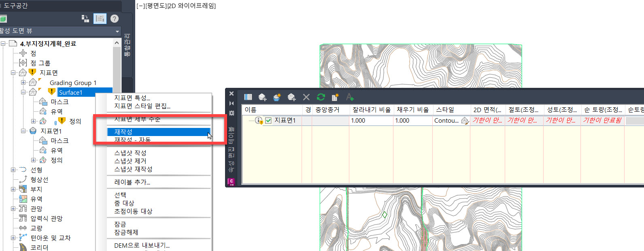
Task: Click the generate volume report icon
Action: [335, 97]
